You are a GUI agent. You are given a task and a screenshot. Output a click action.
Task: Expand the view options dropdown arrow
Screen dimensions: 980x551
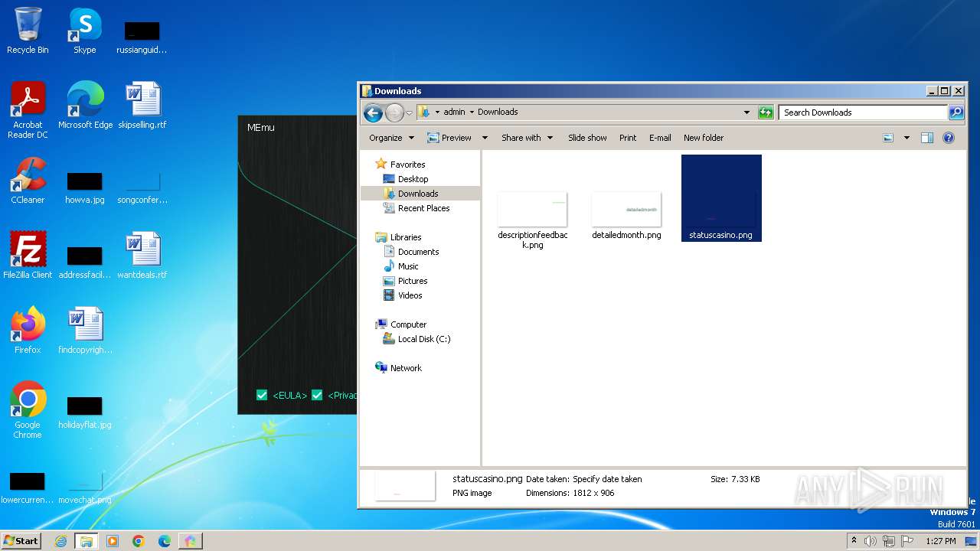coord(906,138)
